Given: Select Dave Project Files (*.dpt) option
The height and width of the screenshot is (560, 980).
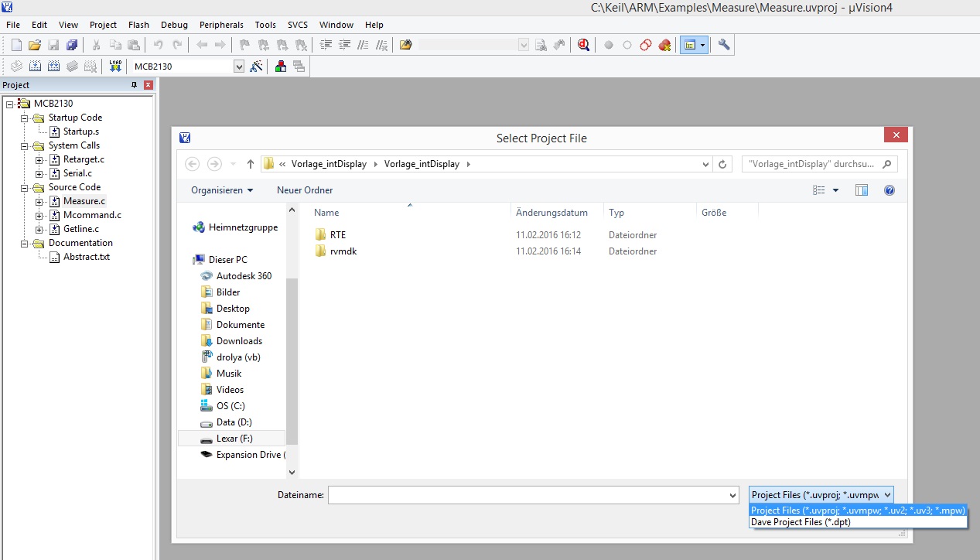Looking at the screenshot, I should (859, 522).
